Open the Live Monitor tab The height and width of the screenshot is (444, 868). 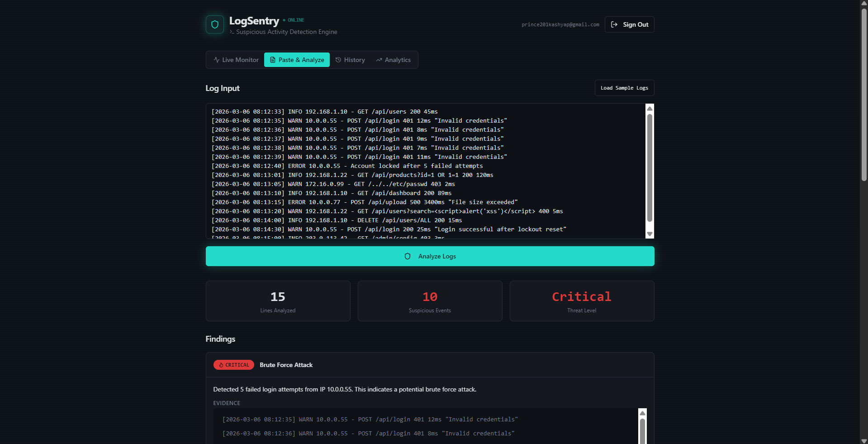(x=236, y=60)
